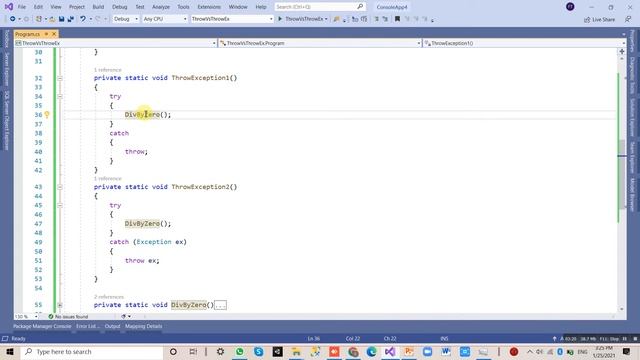Click '1 reference' above ThrowException2
Viewport: 640px width, 360px height.
coord(108,179)
